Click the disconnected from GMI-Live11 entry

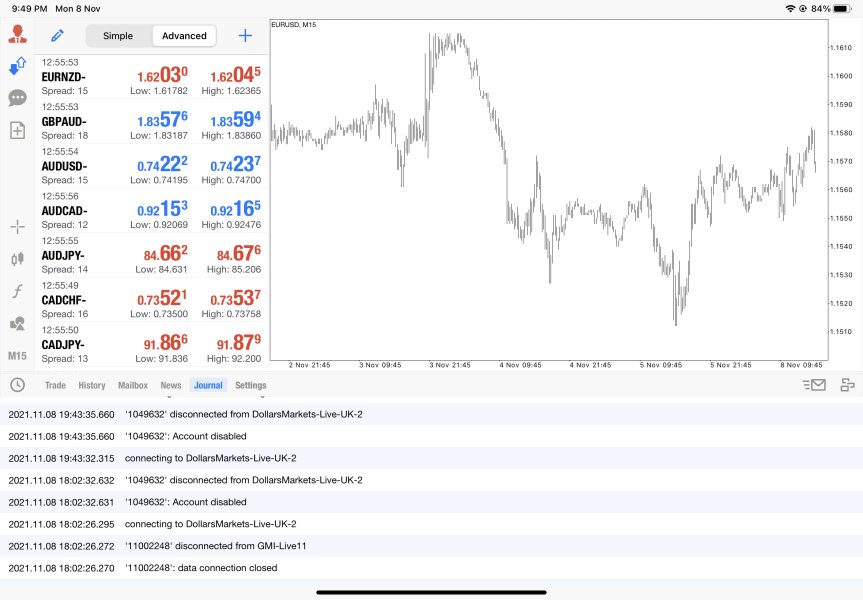[432, 546]
